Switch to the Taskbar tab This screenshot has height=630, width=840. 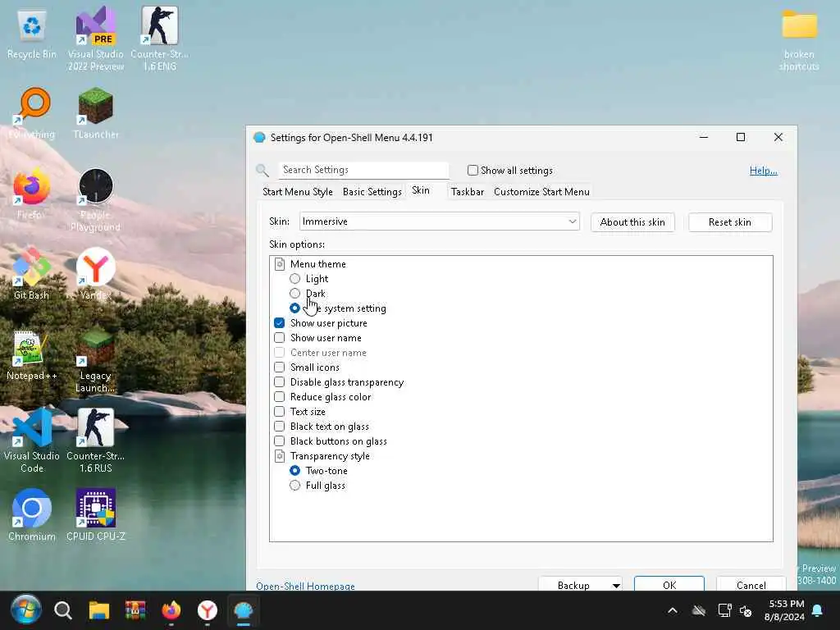(x=467, y=192)
